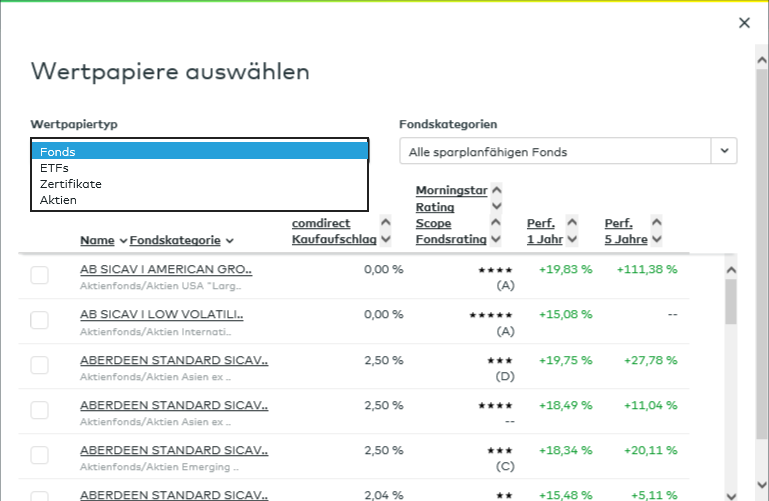This screenshot has width=769, height=501.
Task: Open AB SICAV I AMERICAN GRO.. fund link
Action: coord(166,269)
